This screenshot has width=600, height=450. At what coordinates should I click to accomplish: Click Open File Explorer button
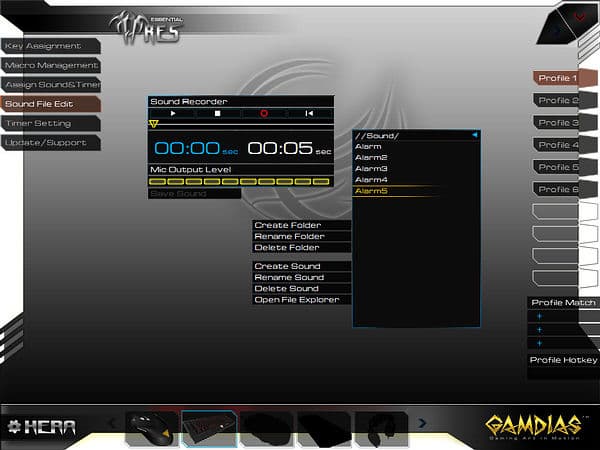[302, 300]
